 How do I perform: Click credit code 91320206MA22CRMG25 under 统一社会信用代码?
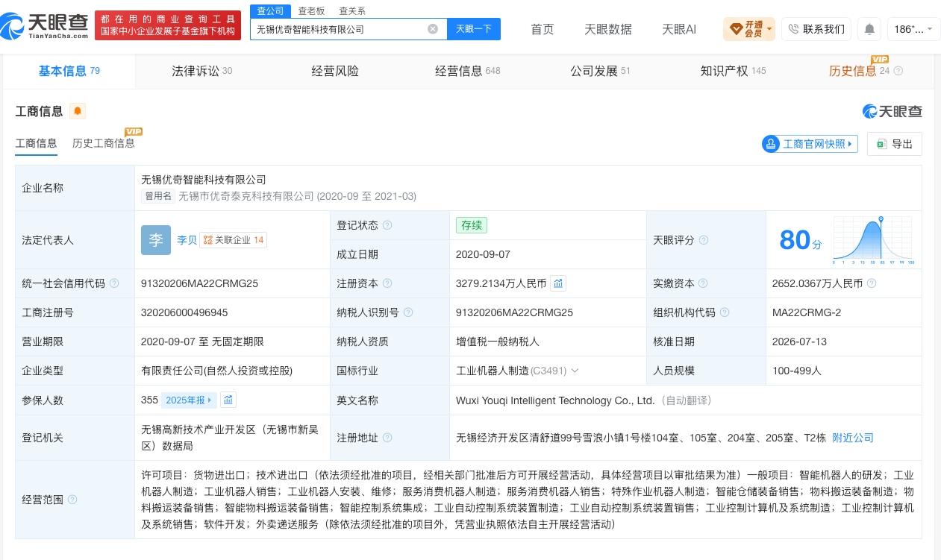pos(199,283)
